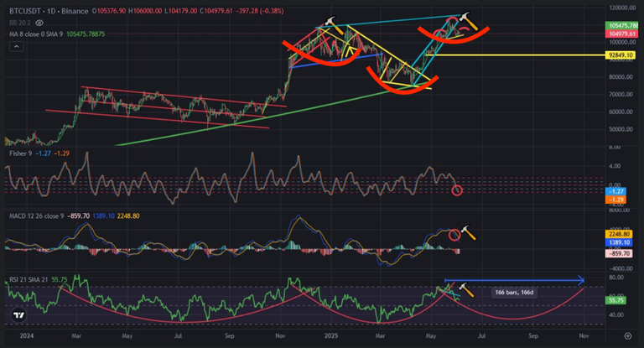
Task: Click the 2025 label on time axis
Action: pos(331,335)
